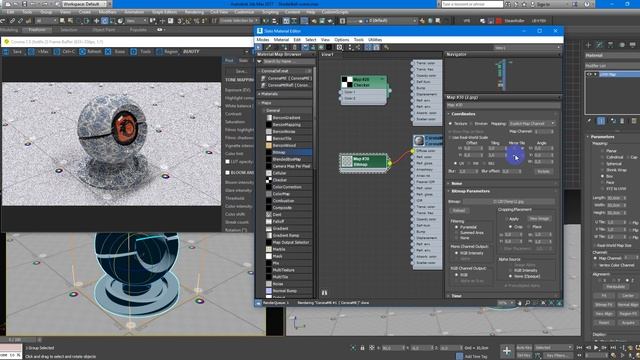Screen dimensions: 640x360
Task: Click the remove modifier trash icon in command panel
Action: tap(622, 121)
